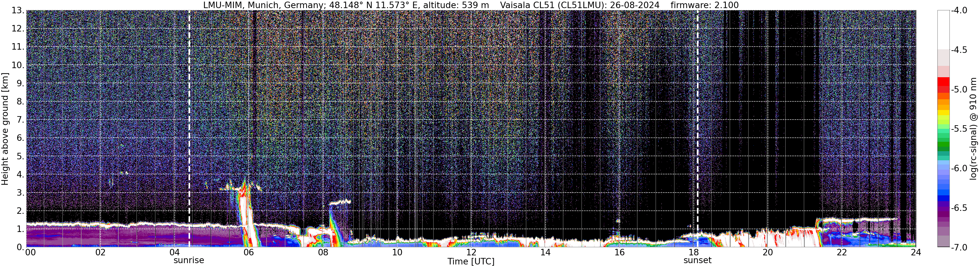The height and width of the screenshot is (268, 980).
Task: Pick the bright red band in the colorbar
Action: pyautogui.click(x=943, y=82)
